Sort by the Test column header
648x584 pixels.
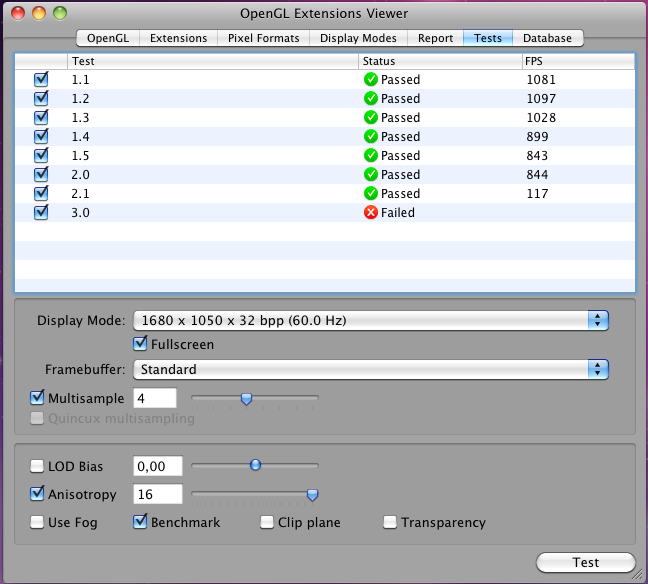pos(213,61)
